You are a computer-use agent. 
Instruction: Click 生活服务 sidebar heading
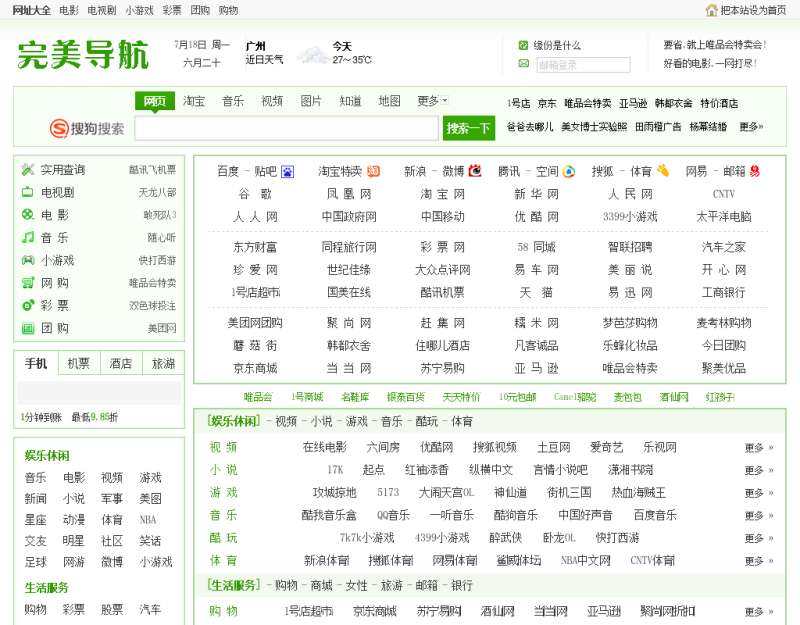coord(46,588)
